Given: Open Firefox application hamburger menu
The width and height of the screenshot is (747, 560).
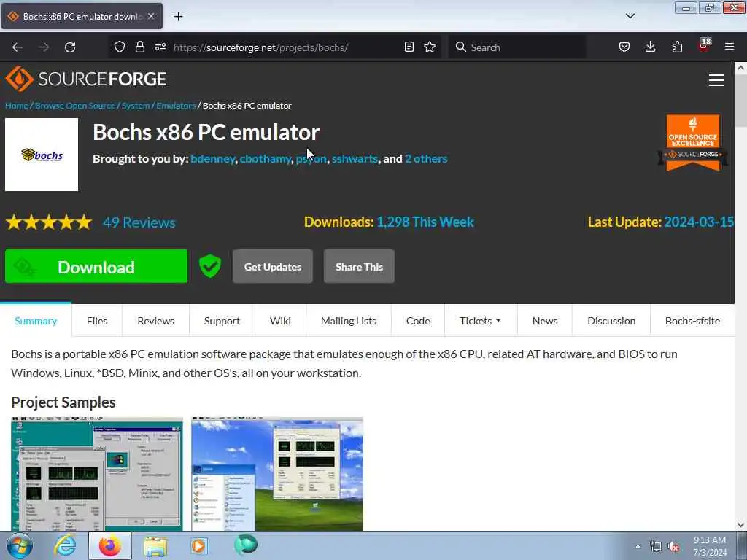Looking at the screenshot, I should (x=729, y=47).
